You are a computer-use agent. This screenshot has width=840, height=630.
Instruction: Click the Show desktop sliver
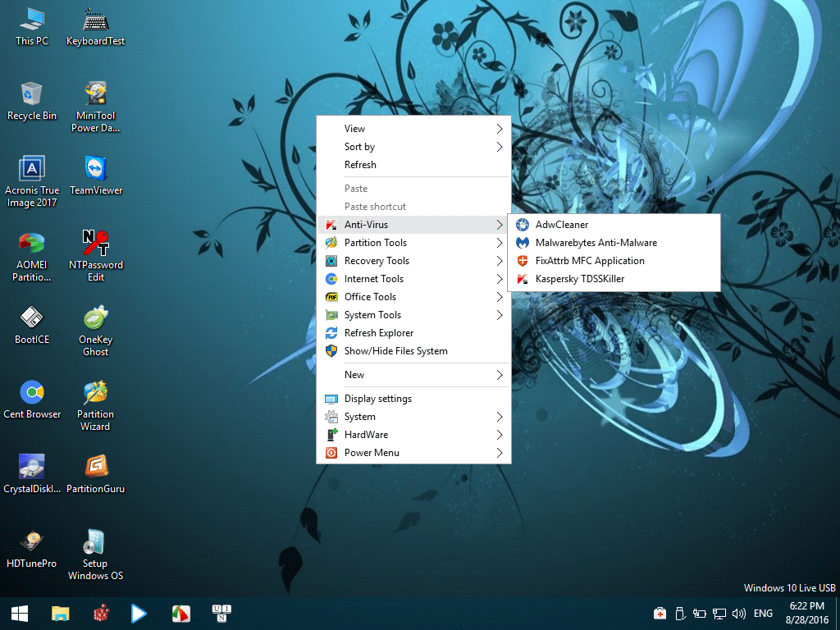tap(838, 614)
